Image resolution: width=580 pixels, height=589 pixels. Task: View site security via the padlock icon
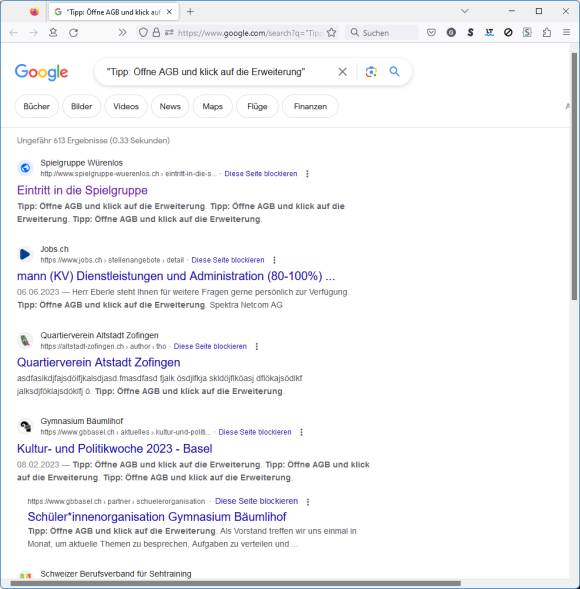(x=156, y=32)
